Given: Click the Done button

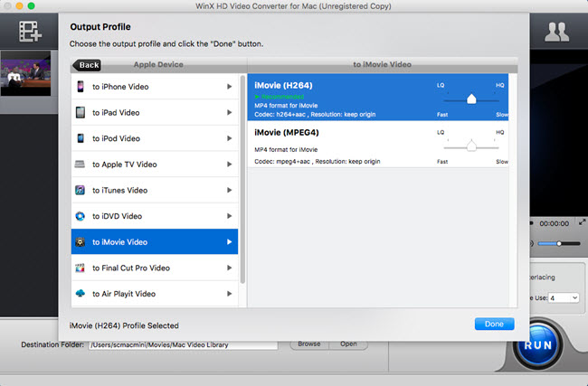Looking at the screenshot, I should point(494,324).
